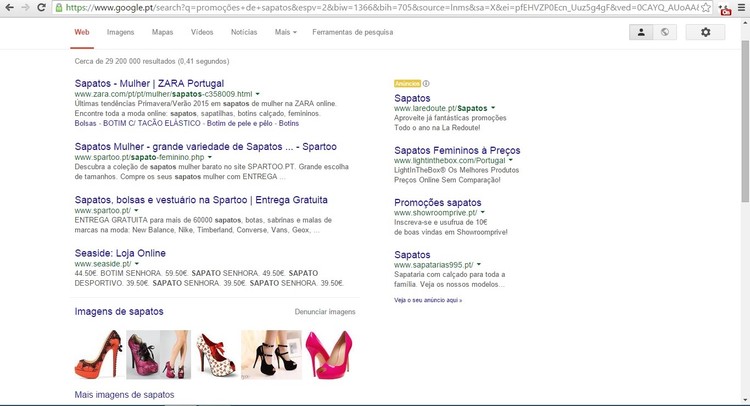Open Sapatos - Mulher ZARA Portugal result
The image size is (750, 406).
(x=149, y=83)
